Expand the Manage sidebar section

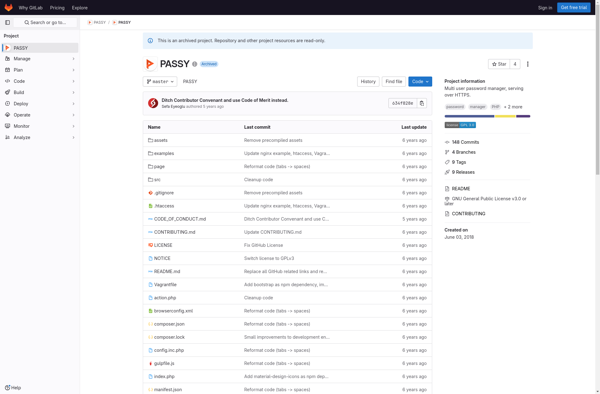(39, 59)
